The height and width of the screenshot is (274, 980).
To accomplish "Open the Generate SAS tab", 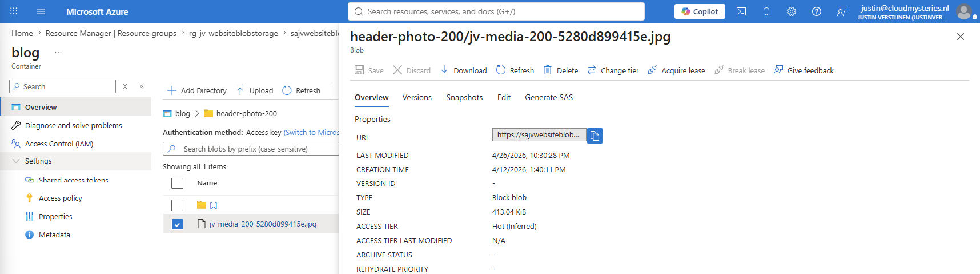I will 549,97.
